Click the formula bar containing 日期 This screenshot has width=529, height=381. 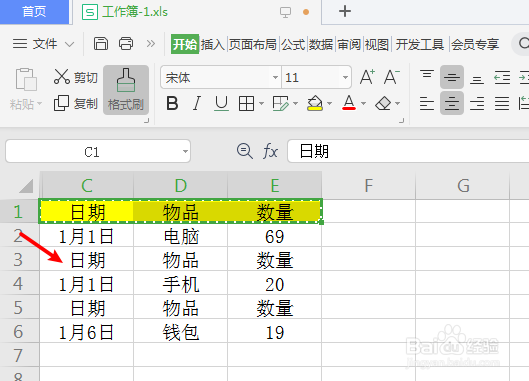pos(408,151)
